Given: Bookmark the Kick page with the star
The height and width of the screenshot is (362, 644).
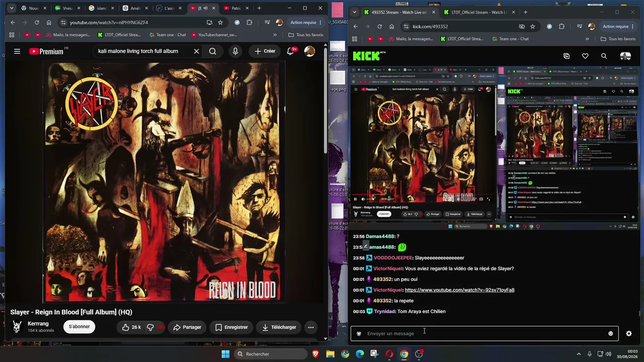Looking at the screenshot, I should tap(532, 27).
